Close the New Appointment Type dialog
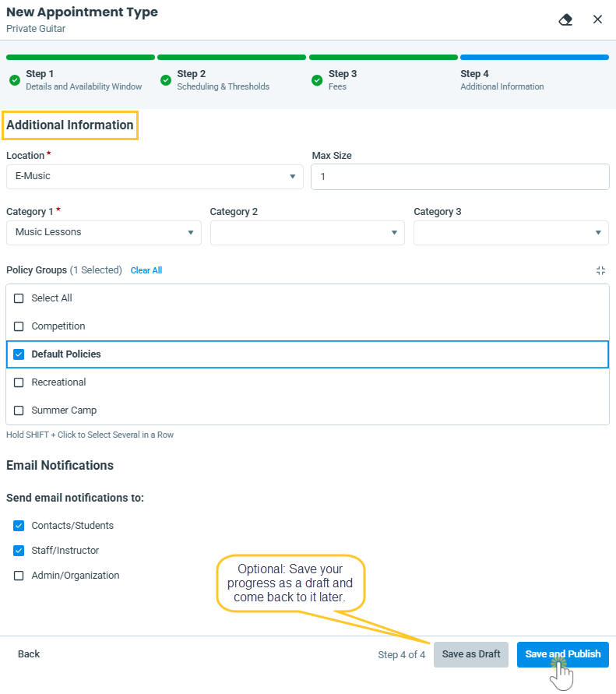The image size is (616, 694). (597, 19)
